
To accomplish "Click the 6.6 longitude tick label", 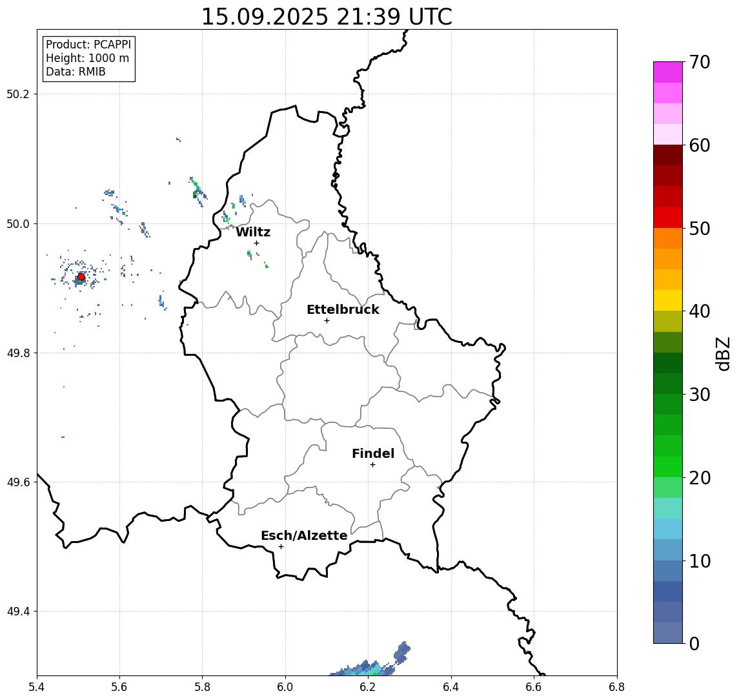I will coord(534,687).
